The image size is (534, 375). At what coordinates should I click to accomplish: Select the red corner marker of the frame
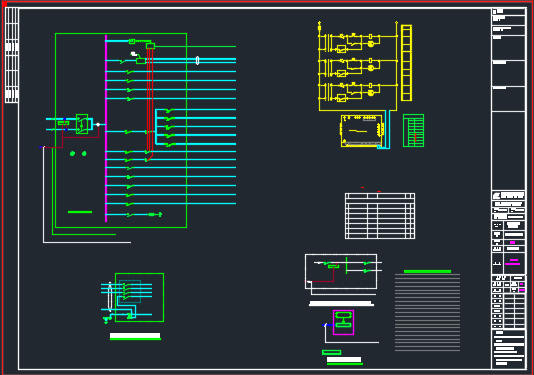[4, 3]
